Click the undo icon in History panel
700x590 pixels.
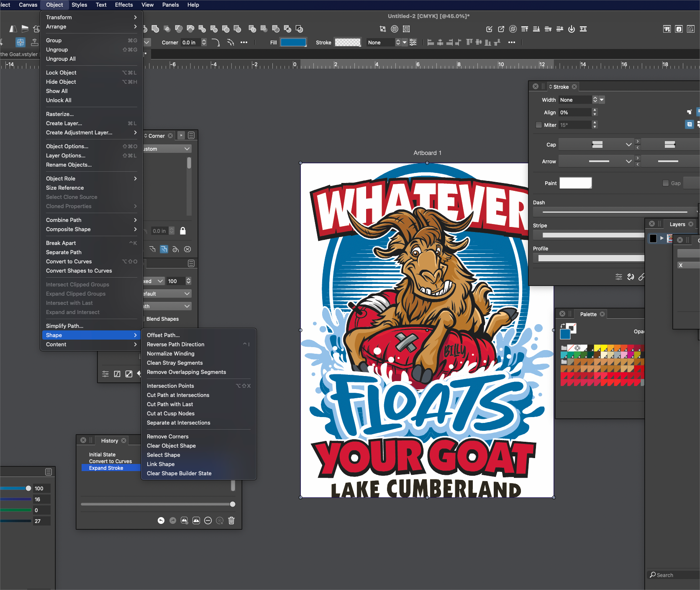click(161, 520)
